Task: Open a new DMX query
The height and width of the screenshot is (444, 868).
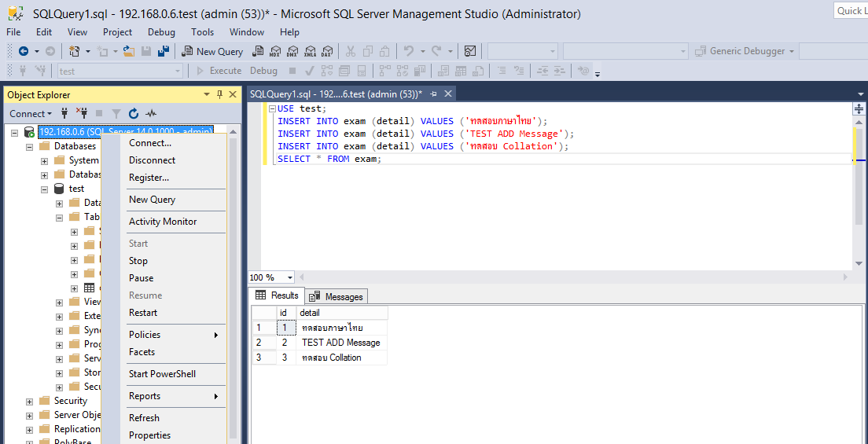Action: click(292, 51)
